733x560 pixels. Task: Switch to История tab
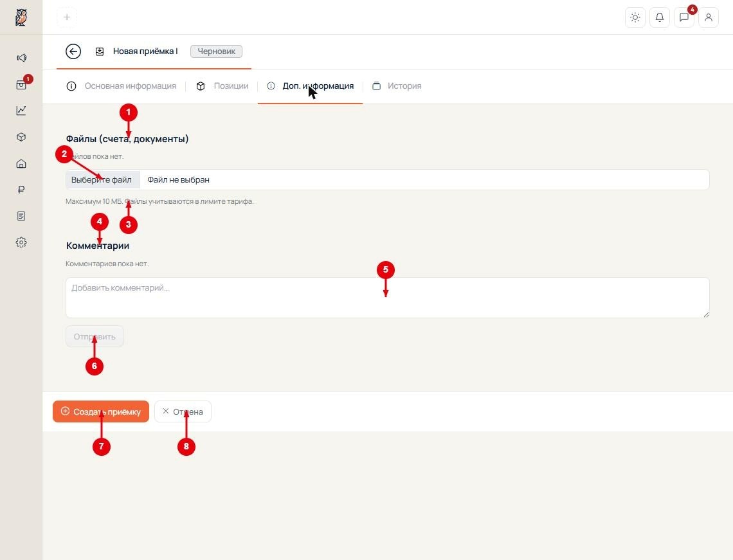(397, 86)
